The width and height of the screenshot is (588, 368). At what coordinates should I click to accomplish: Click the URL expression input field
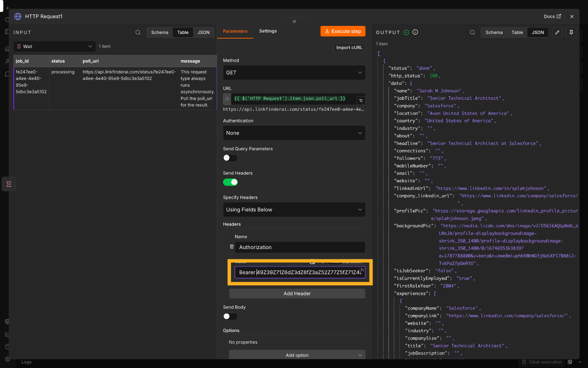(x=294, y=98)
